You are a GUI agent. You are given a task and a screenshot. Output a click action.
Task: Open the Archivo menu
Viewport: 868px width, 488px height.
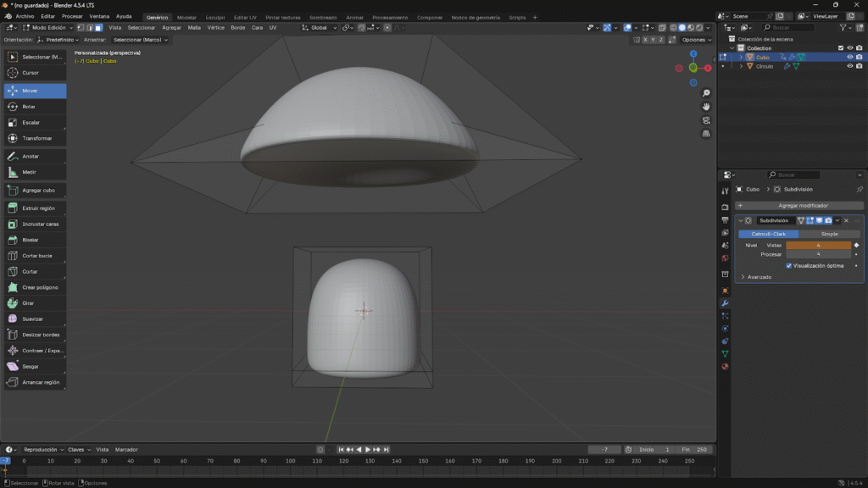tap(25, 16)
